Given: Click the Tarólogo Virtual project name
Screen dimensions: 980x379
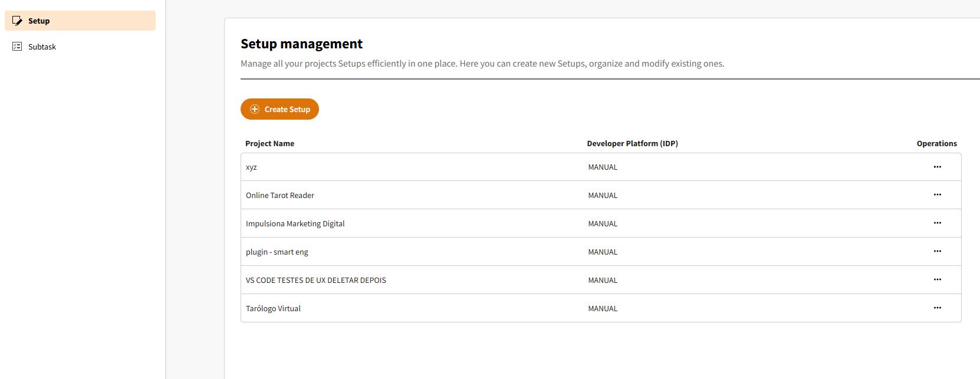Looking at the screenshot, I should (273, 309).
